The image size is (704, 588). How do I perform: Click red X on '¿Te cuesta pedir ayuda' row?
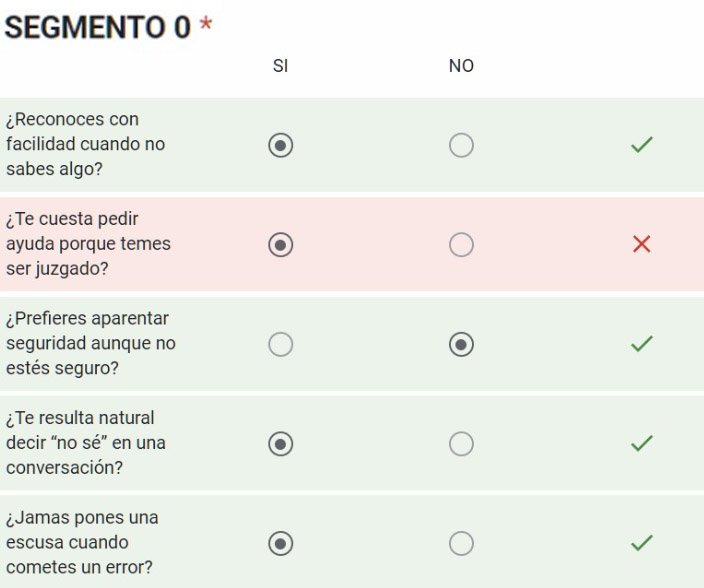pos(642,244)
